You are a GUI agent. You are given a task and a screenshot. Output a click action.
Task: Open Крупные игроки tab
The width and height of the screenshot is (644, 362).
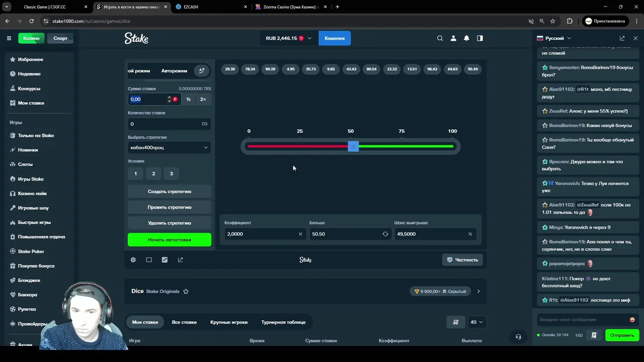click(229, 322)
